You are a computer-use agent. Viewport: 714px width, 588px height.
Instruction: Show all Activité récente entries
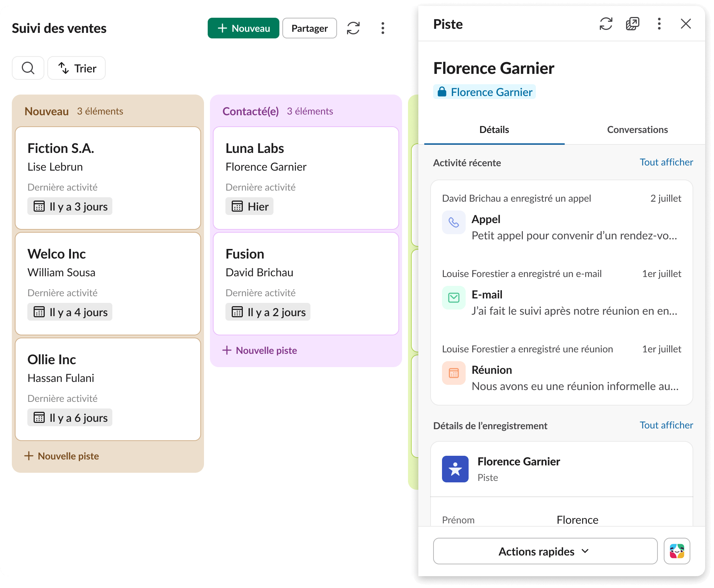pos(666,162)
